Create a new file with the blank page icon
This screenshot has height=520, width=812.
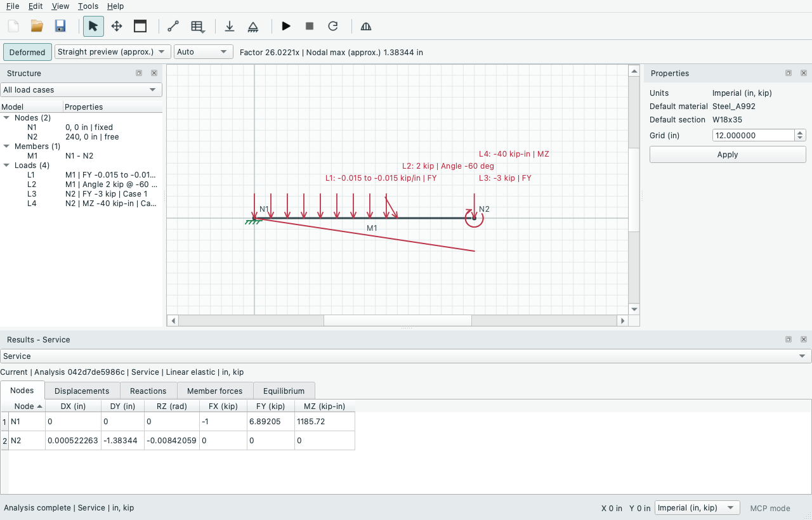[x=13, y=26]
